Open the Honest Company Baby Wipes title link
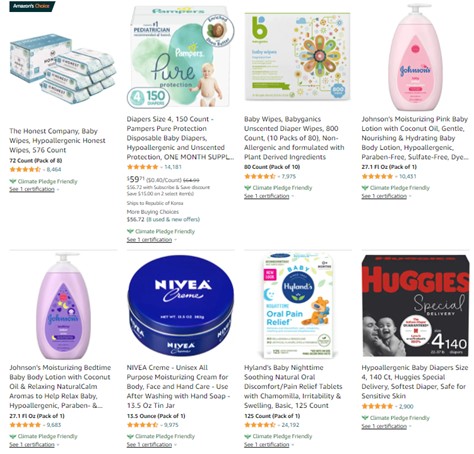Image resolution: width=474 pixels, height=454 pixels. pos(57,140)
